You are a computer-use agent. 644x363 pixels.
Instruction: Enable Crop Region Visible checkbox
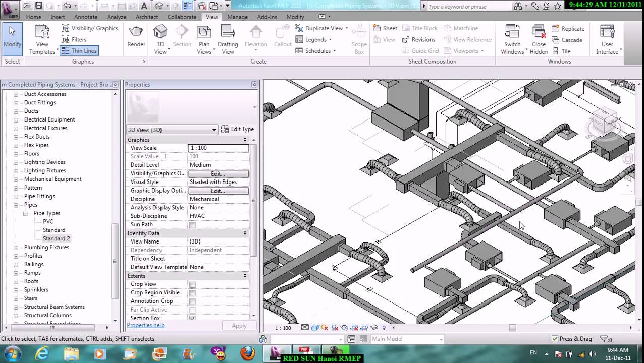192,293
